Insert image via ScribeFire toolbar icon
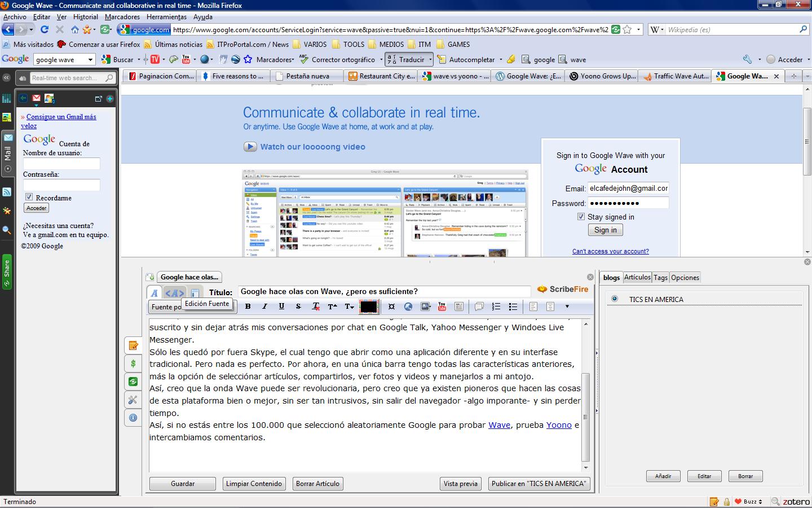 click(x=425, y=306)
